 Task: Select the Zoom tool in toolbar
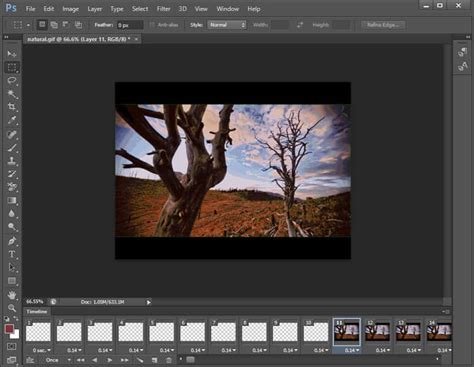pos(12,308)
